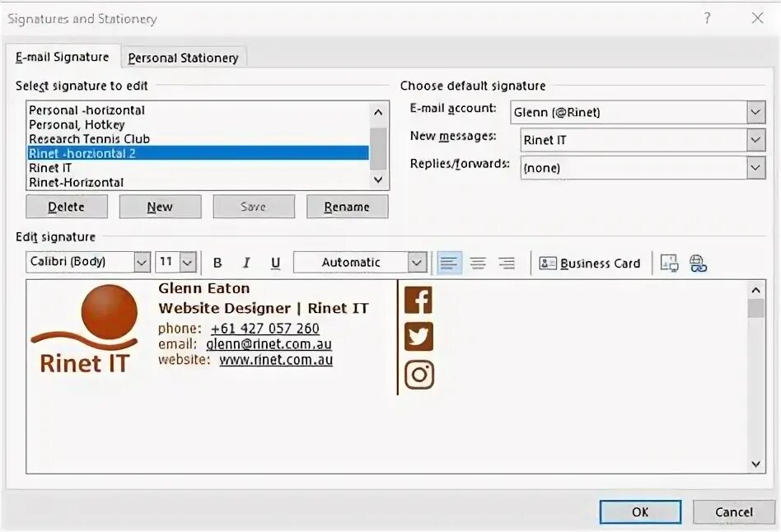Toggle italic formatting button
Screen dimensions: 781x532
246,263
